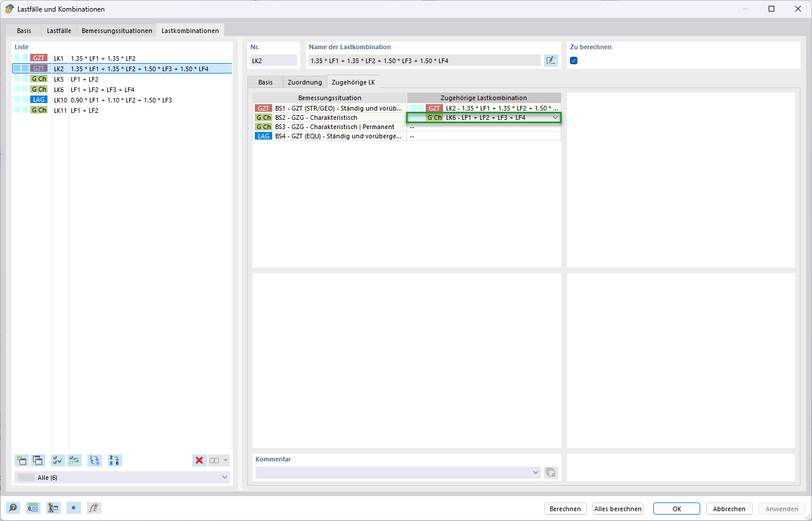
Task: Click the GZT color badge of LK1
Action: click(x=39, y=58)
